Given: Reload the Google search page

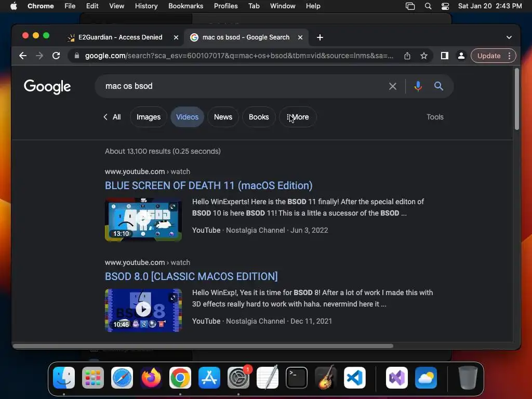Looking at the screenshot, I should tap(56, 56).
